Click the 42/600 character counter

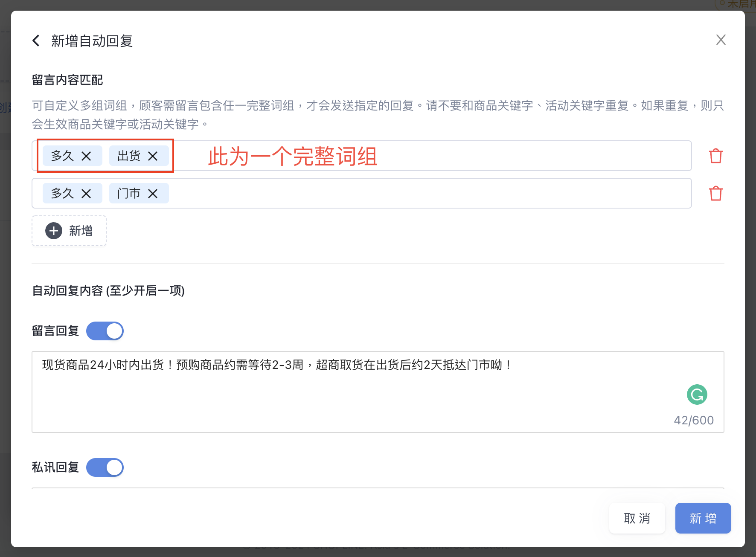(x=694, y=420)
